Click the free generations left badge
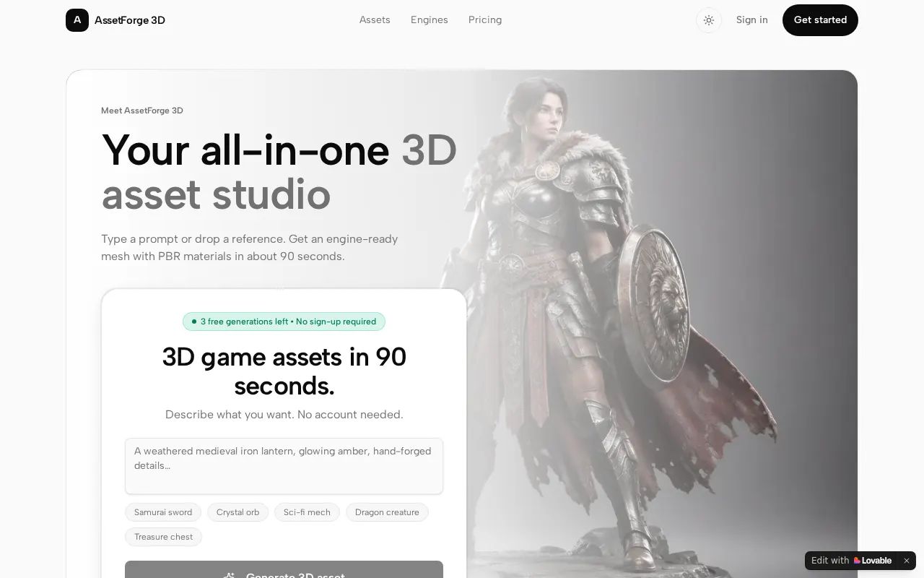 click(x=284, y=322)
